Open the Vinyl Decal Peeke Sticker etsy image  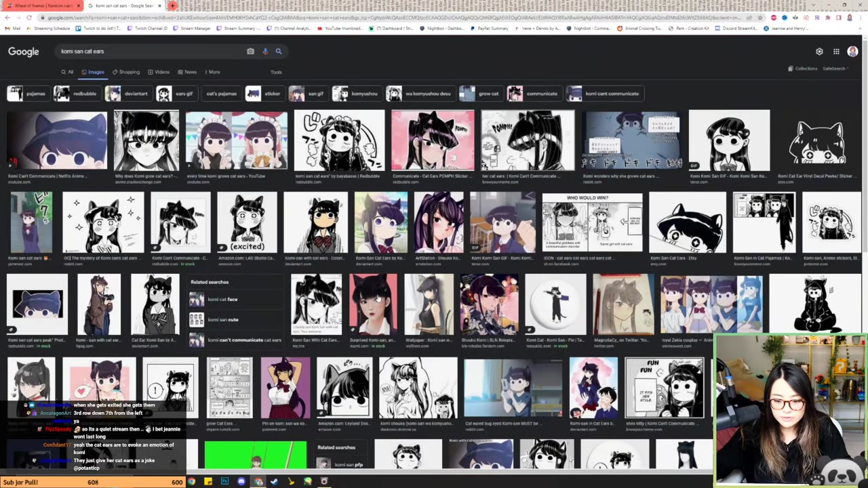click(821, 140)
